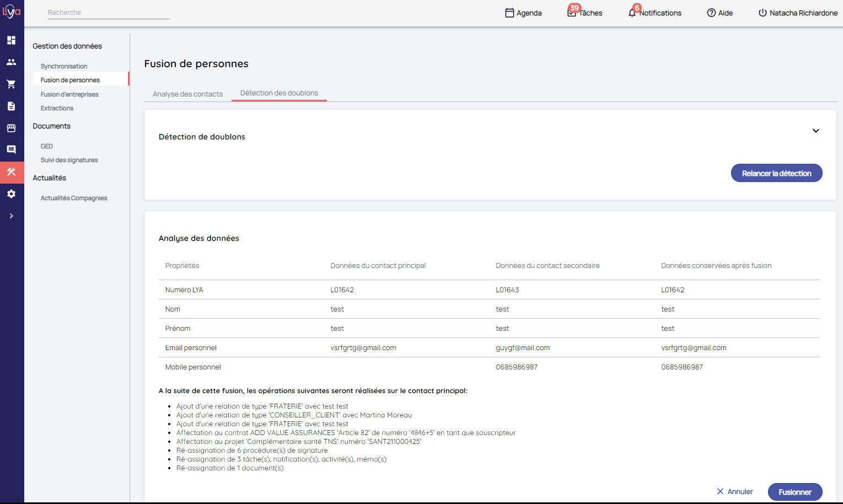Switch to the Analyse des contacts tab
The height and width of the screenshot is (504, 843).
187,94
